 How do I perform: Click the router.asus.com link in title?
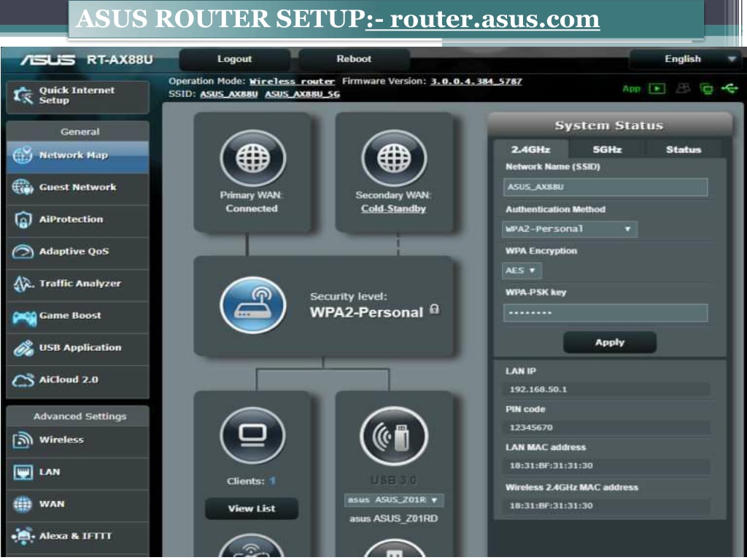pos(495,19)
